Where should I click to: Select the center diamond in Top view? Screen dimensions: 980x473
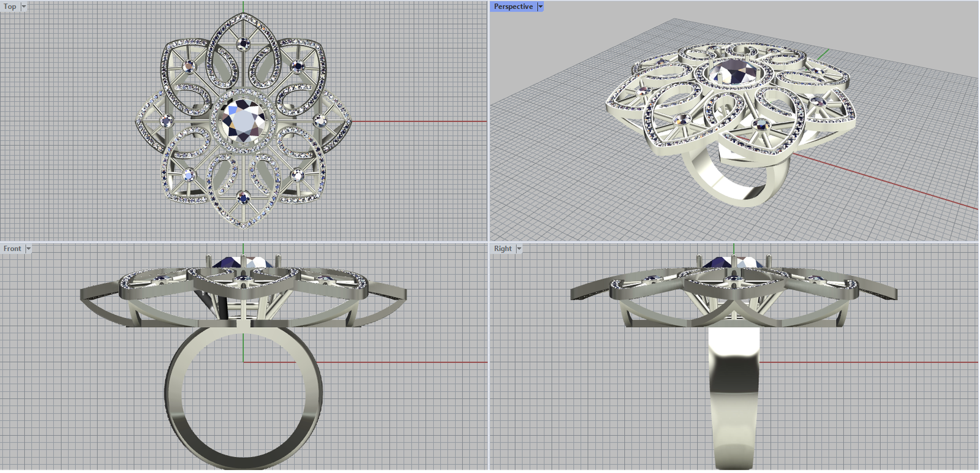(x=243, y=120)
